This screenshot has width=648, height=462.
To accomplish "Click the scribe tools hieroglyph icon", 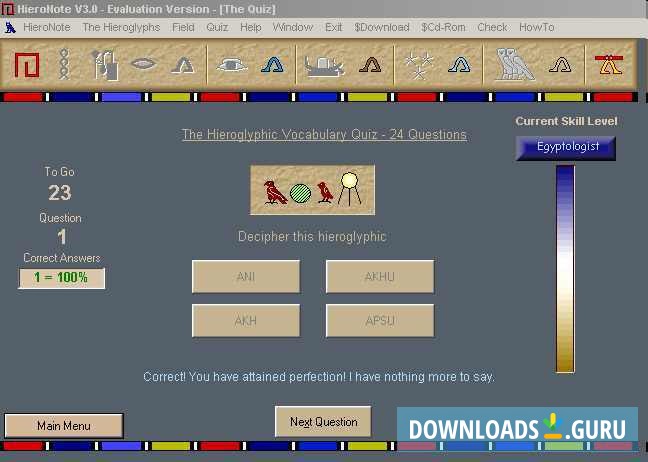I will 105,65.
